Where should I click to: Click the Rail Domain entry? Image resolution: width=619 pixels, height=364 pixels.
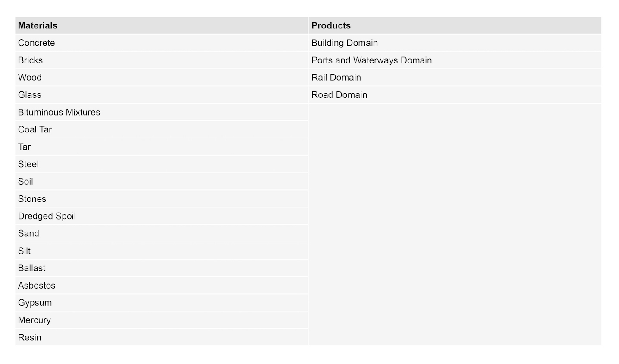pos(336,78)
